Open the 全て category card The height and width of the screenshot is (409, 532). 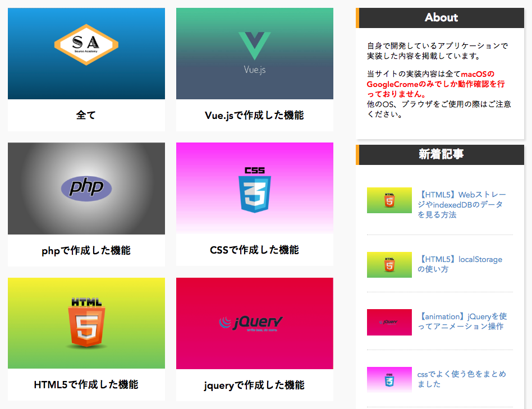click(x=86, y=114)
